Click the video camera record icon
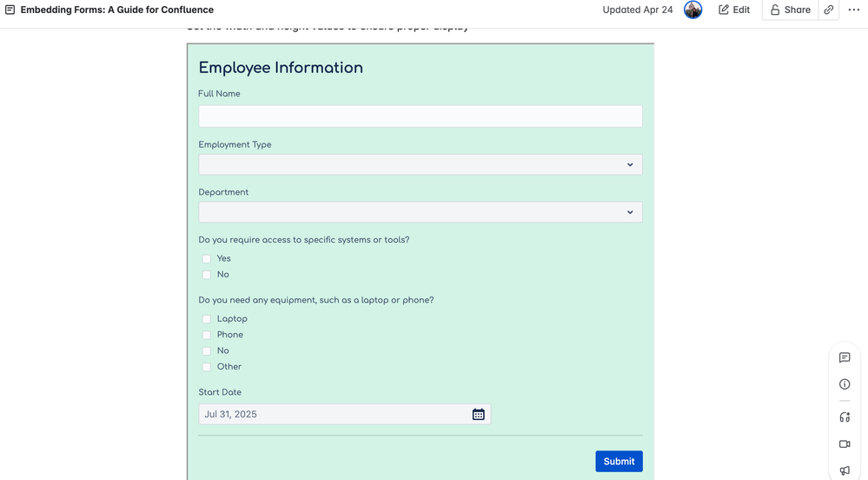The image size is (868, 480). point(845,444)
